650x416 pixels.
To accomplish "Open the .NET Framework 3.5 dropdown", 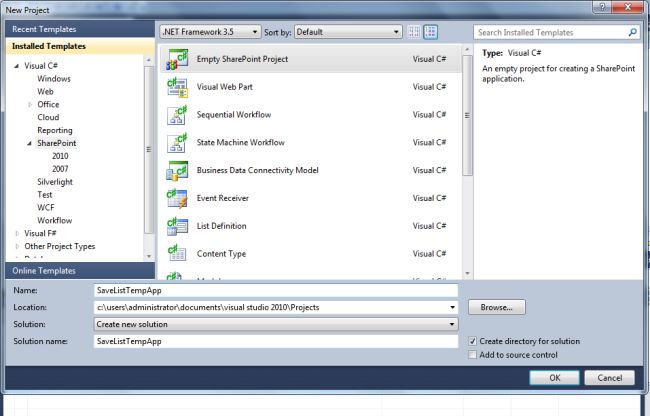I will pyautogui.click(x=210, y=32).
